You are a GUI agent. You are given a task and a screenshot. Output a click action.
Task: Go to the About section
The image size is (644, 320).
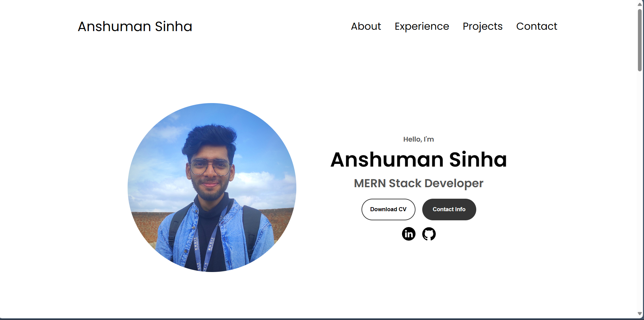366,26
